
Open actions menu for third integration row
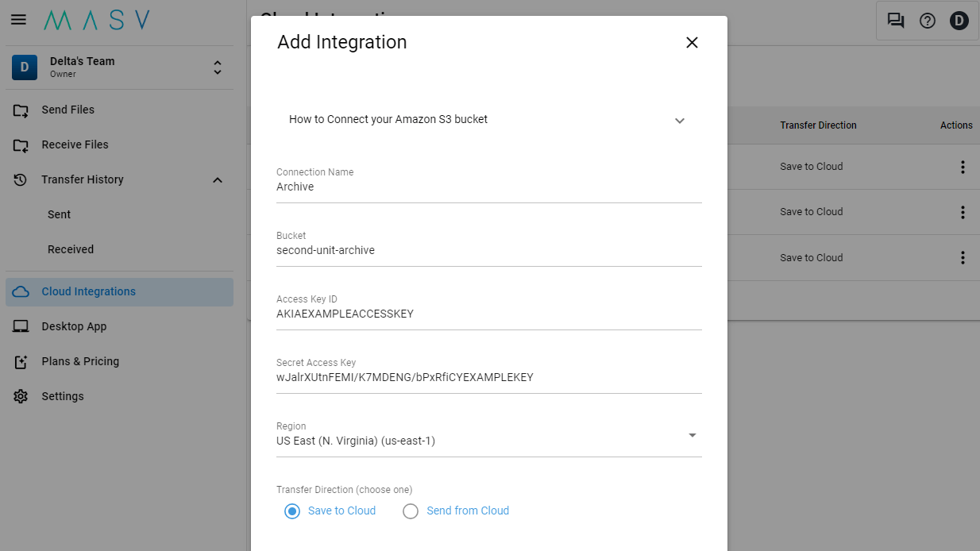point(963,258)
